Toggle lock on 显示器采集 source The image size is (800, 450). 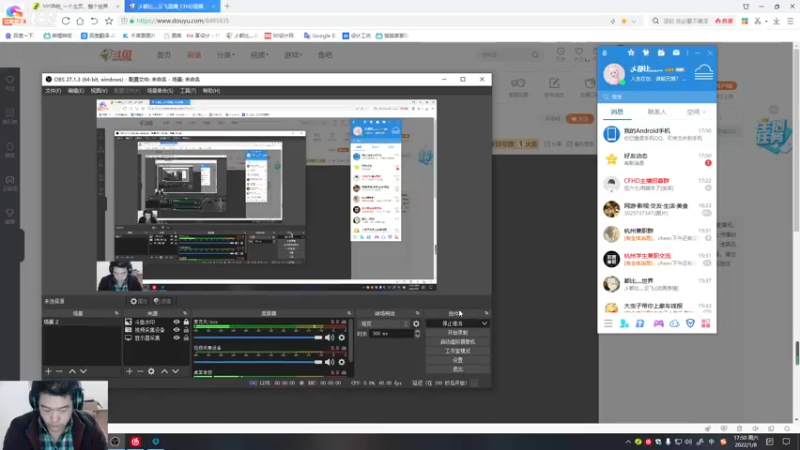click(x=186, y=338)
